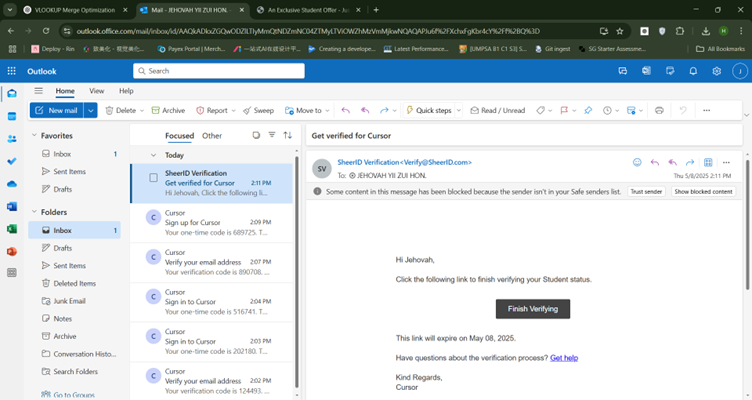Viewport: 752px width, 400px height.
Task: Open To Do checkmark app
Action: click(x=12, y=161)
